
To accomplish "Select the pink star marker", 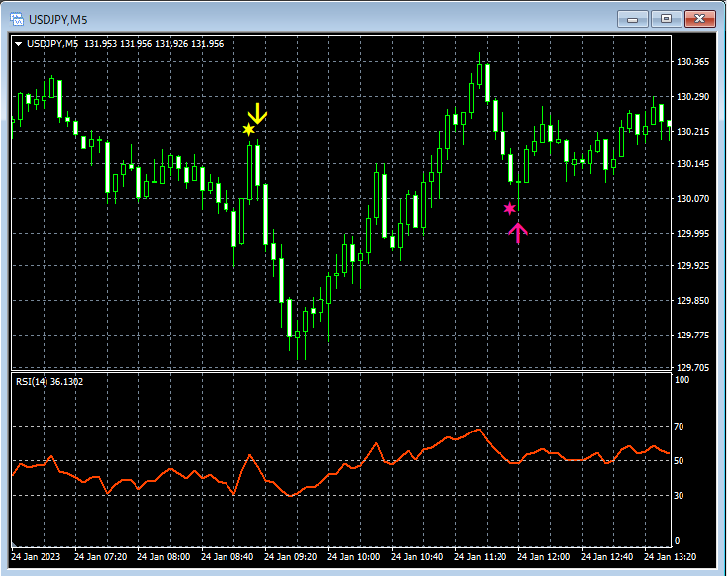I will [509, 208].
